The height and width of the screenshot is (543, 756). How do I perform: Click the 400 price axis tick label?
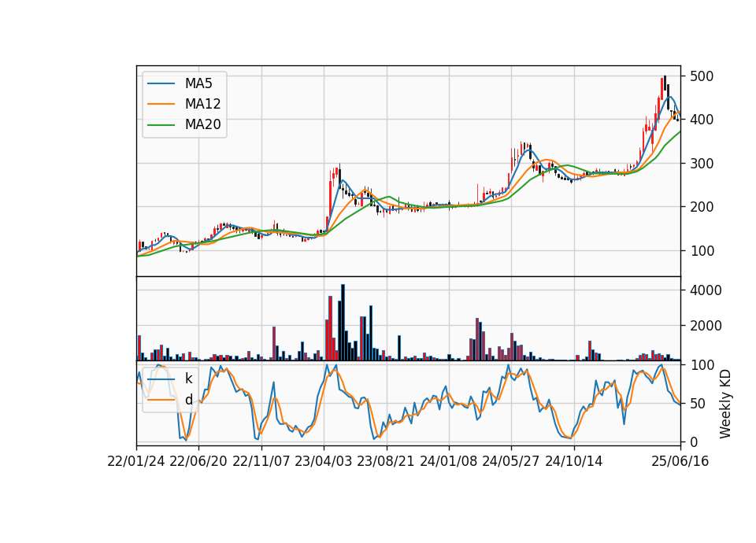[702, 120]
